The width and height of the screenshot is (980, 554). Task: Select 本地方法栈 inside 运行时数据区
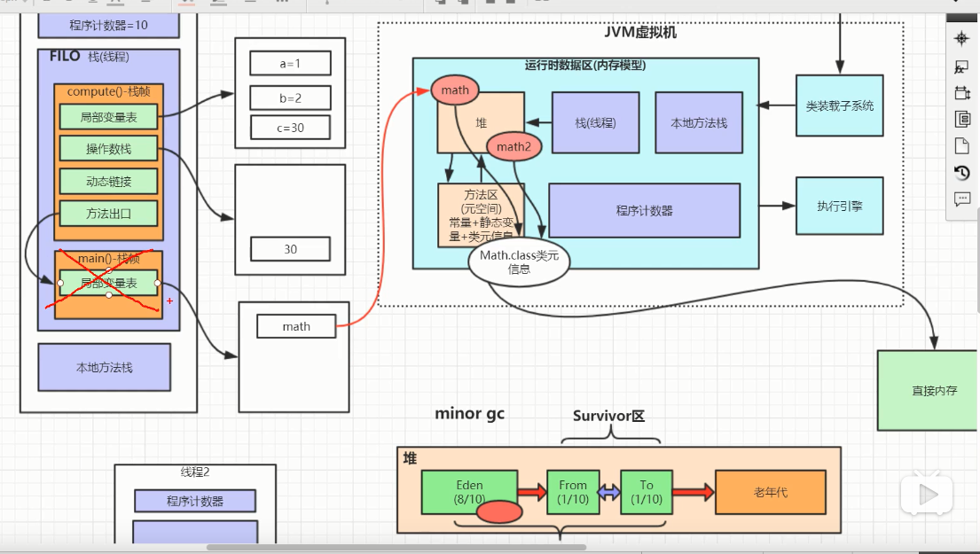click(x=699, y=123)
